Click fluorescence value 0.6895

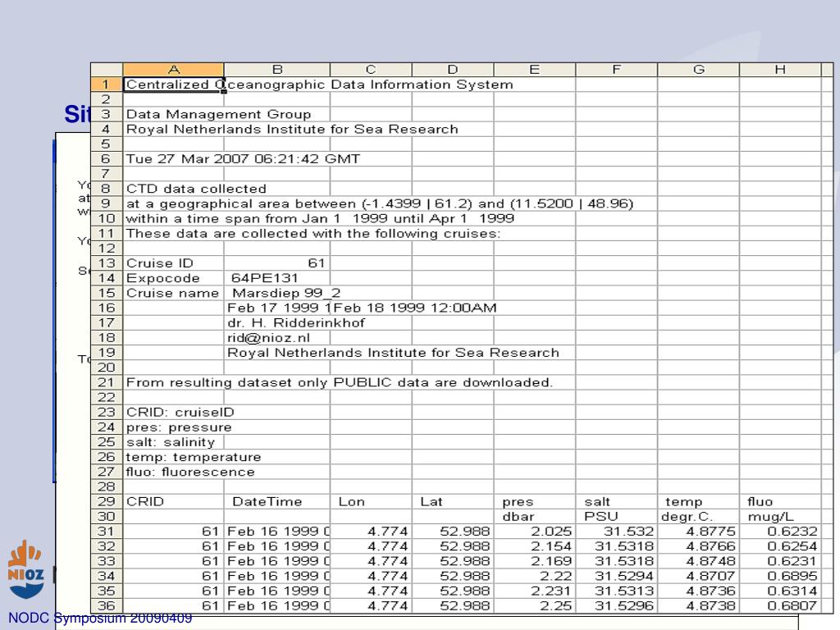[792, 577]
